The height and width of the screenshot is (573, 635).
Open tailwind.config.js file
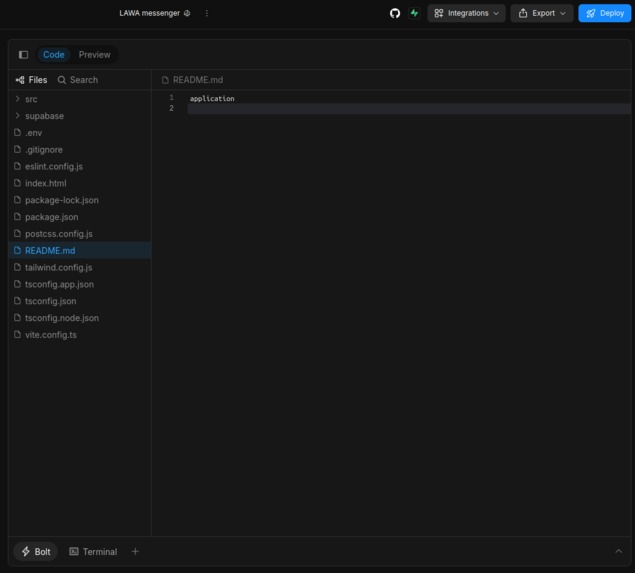pos(80,268)
